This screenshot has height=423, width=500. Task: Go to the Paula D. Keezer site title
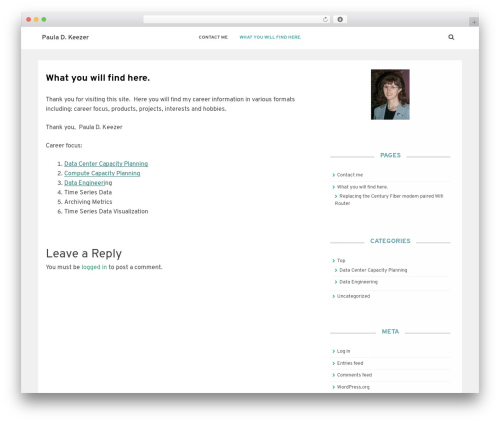[x=65, y=37]
